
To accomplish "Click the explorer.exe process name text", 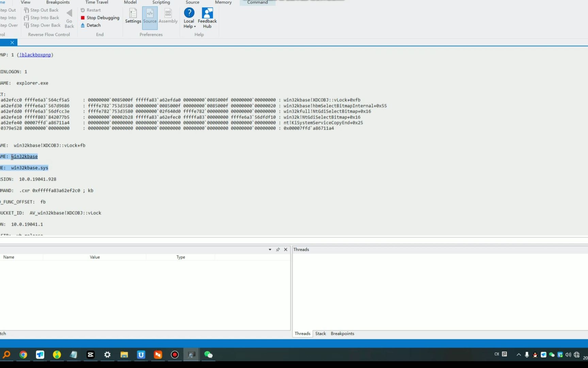I will click(x=32, y=83).
